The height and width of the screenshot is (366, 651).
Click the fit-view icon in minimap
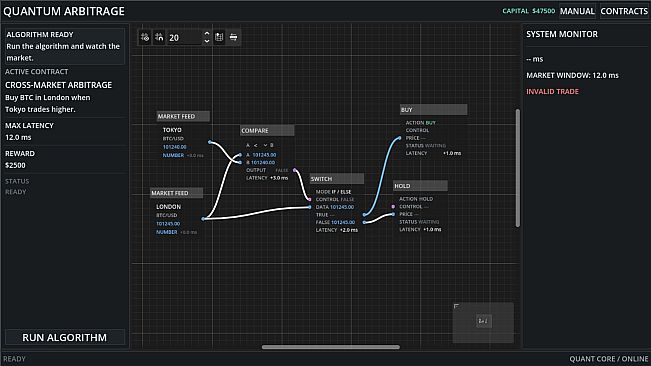pos(482,321)
